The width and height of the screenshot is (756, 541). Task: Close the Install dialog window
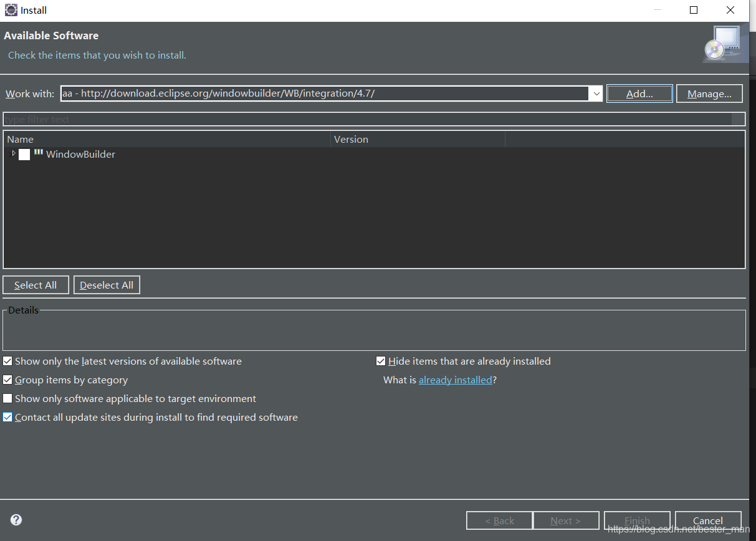(730, 10)
